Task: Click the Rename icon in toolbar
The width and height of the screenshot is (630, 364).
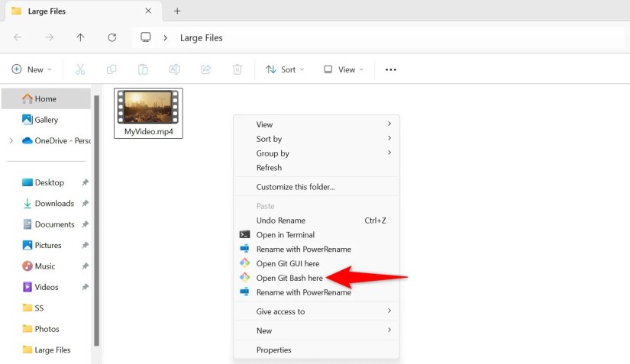Action: click(174, 69)
